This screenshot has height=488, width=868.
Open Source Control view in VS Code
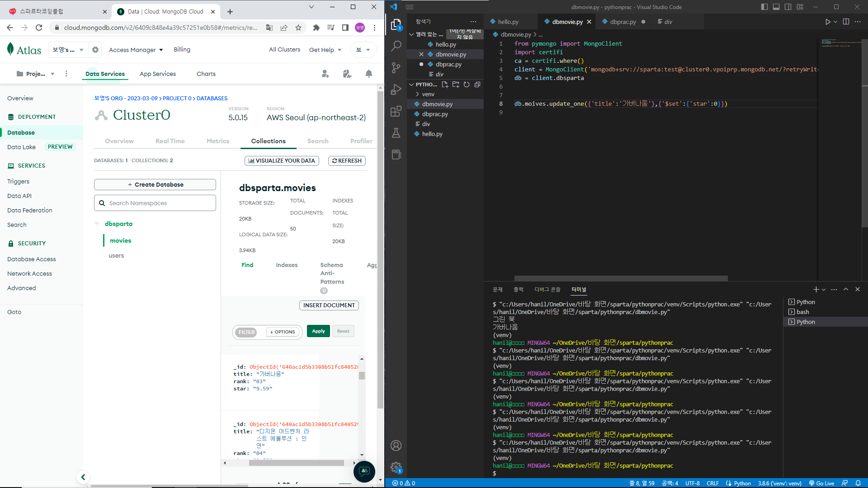tap(396, 68)
